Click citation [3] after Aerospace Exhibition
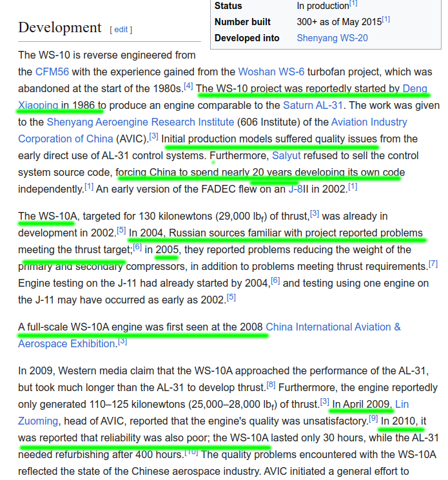The image size is (448, 480). click(122, 341)
